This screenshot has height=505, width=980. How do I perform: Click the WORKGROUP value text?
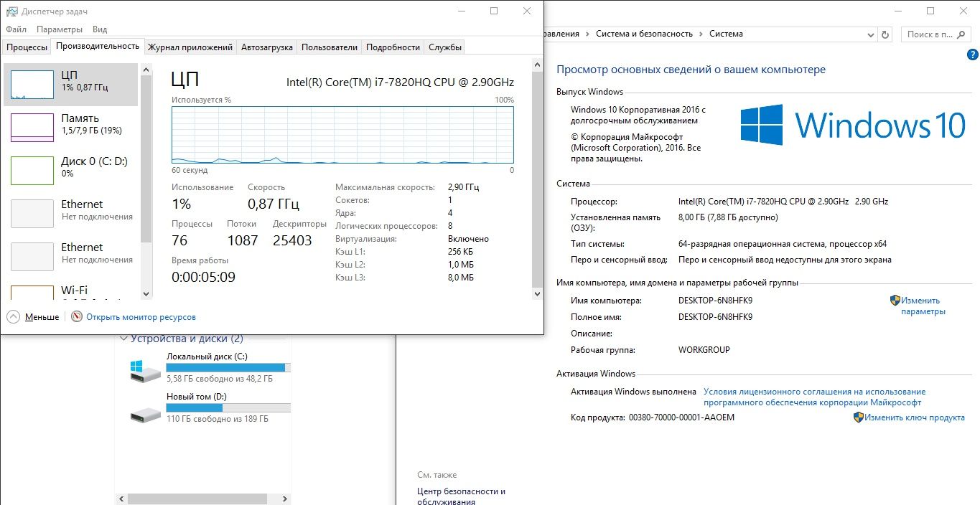(704, 350)
